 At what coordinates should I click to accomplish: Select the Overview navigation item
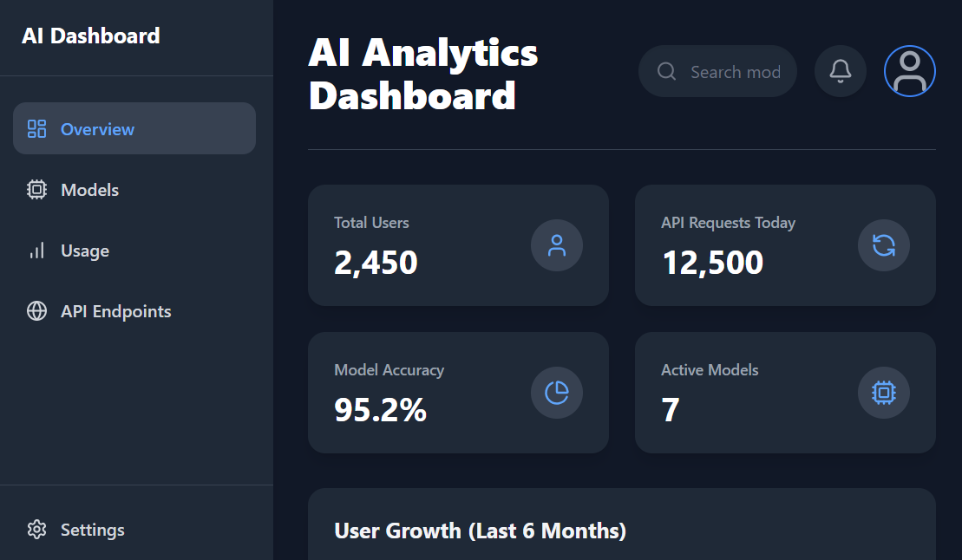tap(97, 127)
